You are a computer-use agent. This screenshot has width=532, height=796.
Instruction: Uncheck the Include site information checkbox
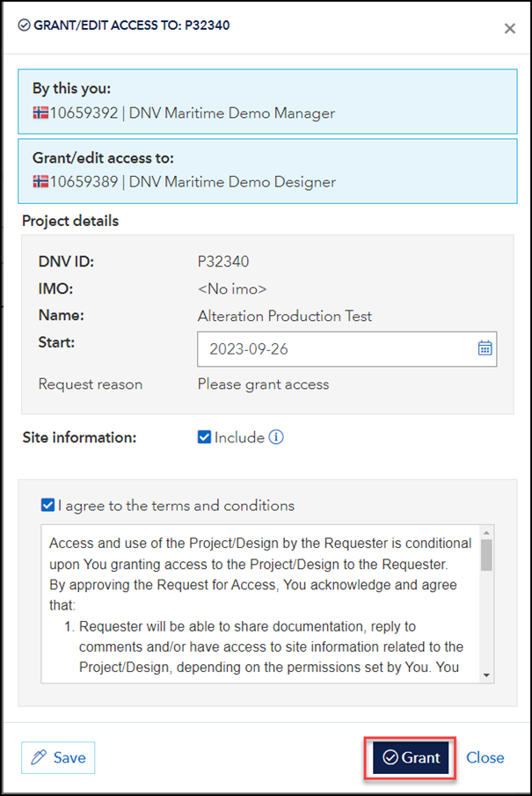204,437
